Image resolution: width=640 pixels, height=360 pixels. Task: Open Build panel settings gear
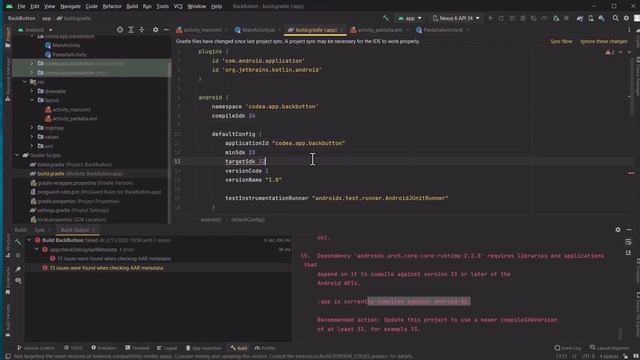[x=618, y=230]
